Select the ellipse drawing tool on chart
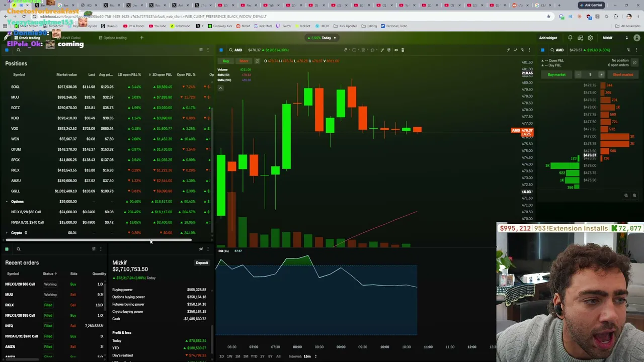Screen dimensions: 644x362 (x=372, y=50)
